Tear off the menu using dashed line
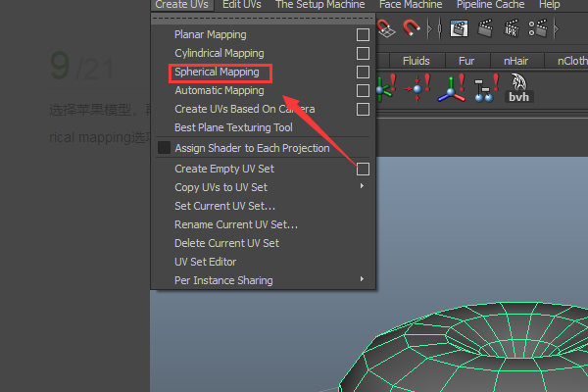 [263, 19]
